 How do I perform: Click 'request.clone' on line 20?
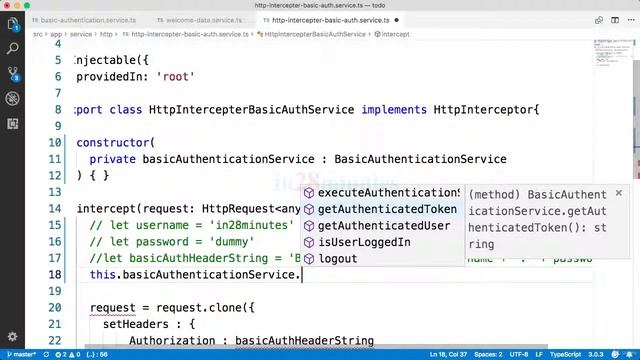198,308
